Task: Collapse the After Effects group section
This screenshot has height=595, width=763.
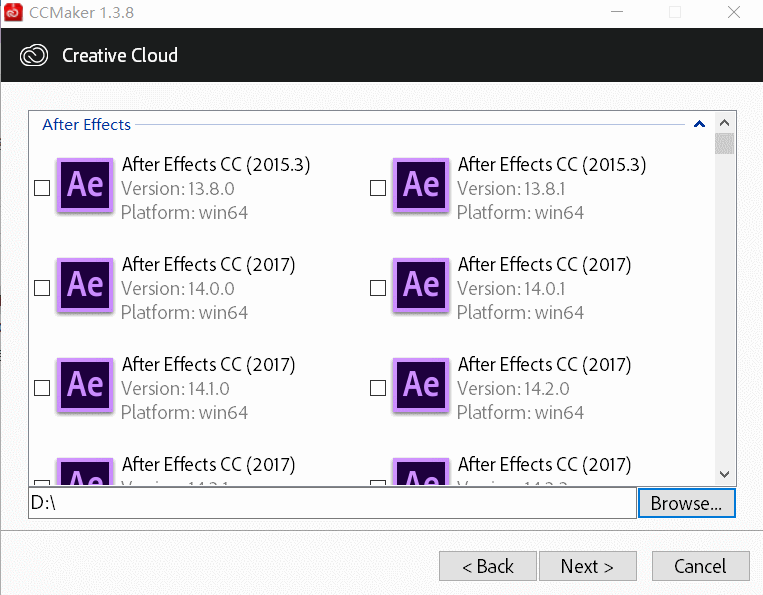Action: point(699,125)
